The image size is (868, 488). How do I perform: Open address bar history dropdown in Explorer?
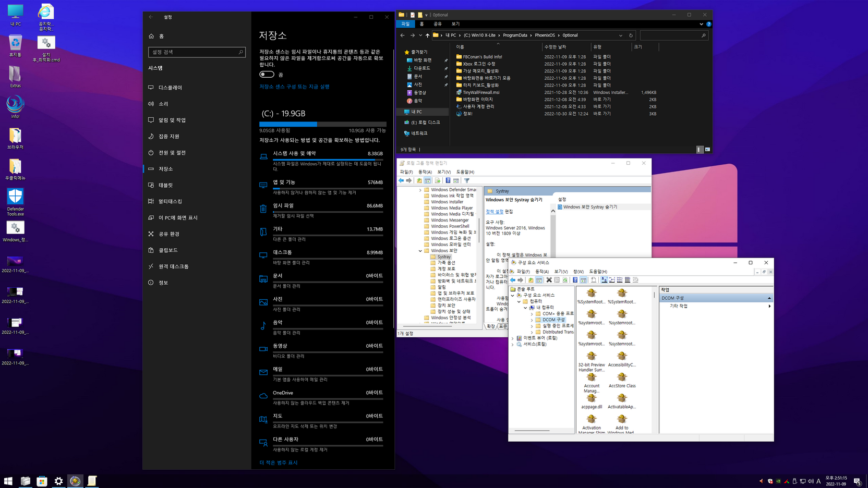(621, 35)
